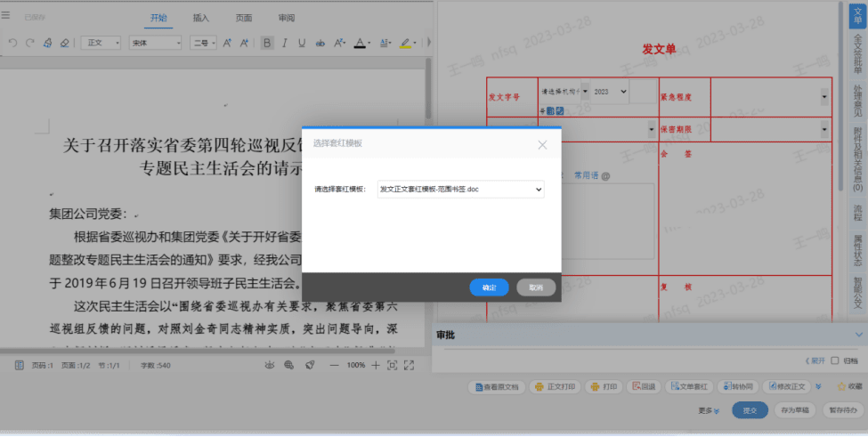
Task: Open the 文单 side tab
Action: pos(857,15)
